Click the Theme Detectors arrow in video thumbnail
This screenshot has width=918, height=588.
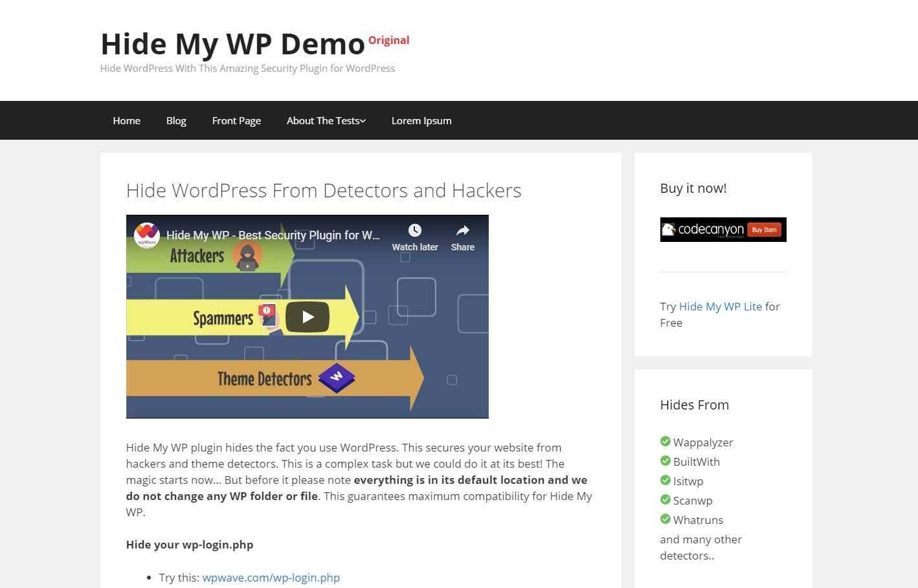(x=275, y=379)
